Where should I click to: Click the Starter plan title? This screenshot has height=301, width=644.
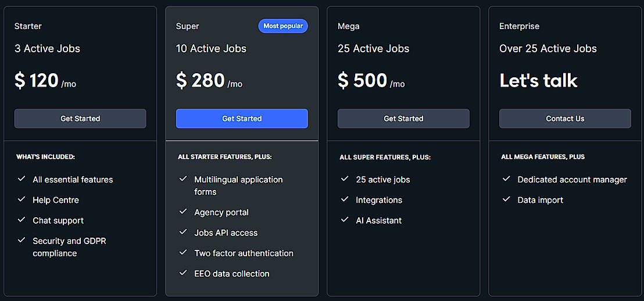tap(28, 26)
